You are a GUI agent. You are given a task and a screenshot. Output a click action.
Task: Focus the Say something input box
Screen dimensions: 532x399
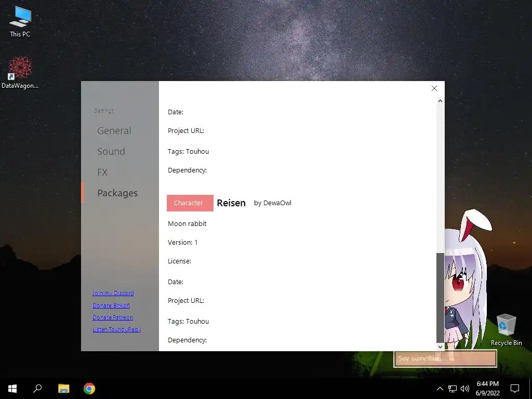coord(445,358)
